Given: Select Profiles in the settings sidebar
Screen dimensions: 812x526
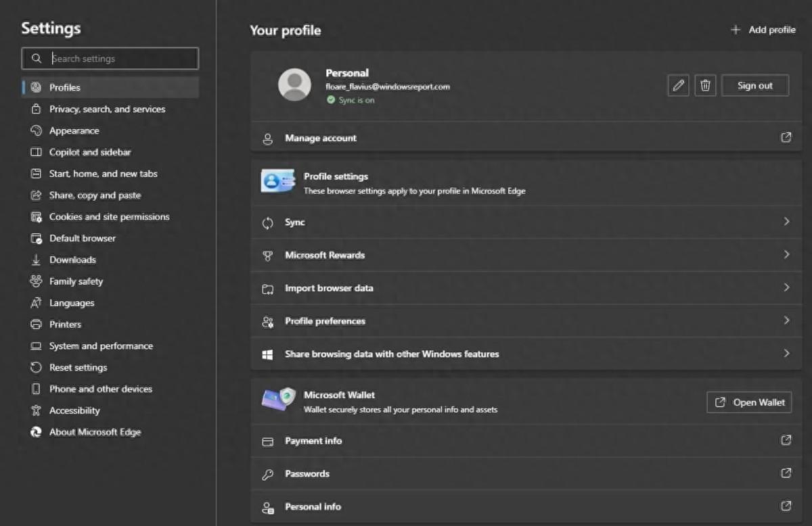Looking at the screenshot, I should [x=110, y=87].
